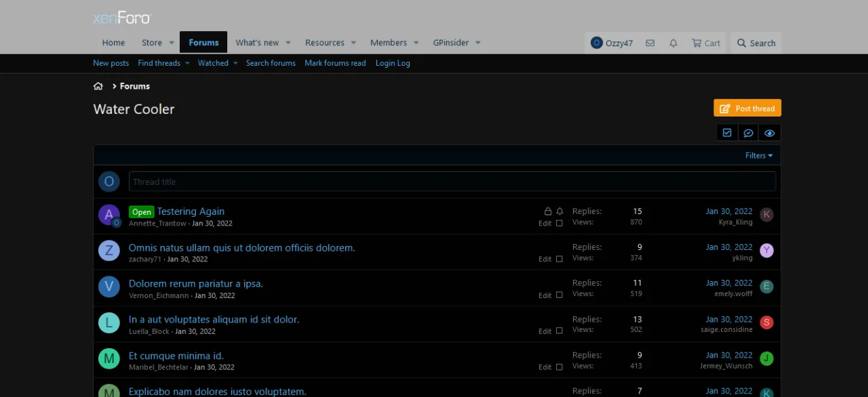Expand the Filters dropdown
This screenshot has width=868, height=397.
(759, 155)
